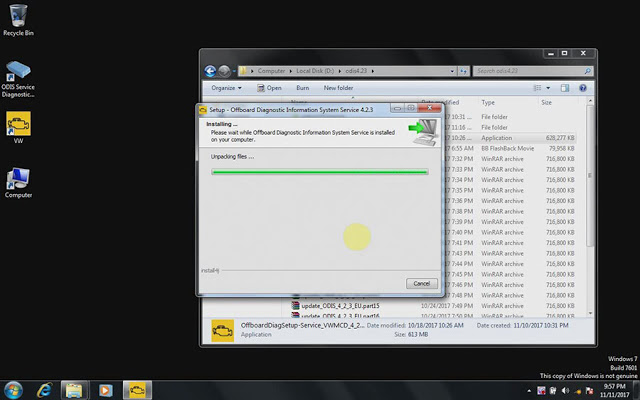
Task: Open the Recycle Bin desktop icon
Action: (18, 20)
